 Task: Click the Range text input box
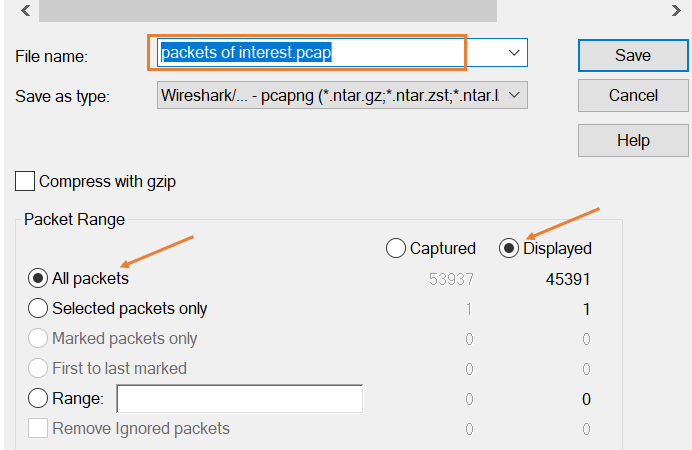point(240,398)
